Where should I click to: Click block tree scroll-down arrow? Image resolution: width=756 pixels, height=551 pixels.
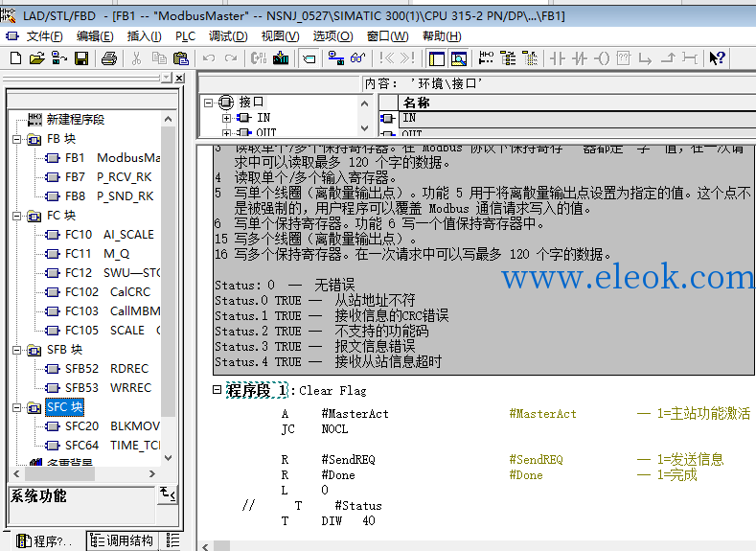[169, 458]
